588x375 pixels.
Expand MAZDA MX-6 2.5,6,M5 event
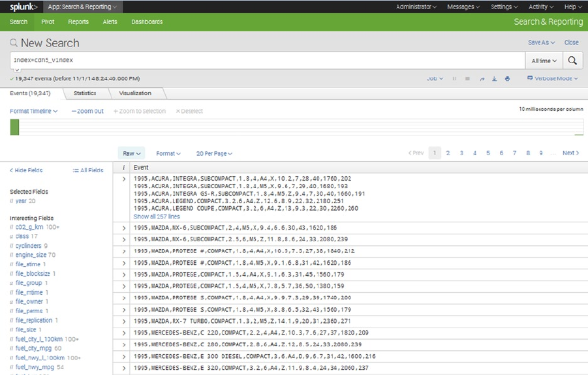(124, 240)
